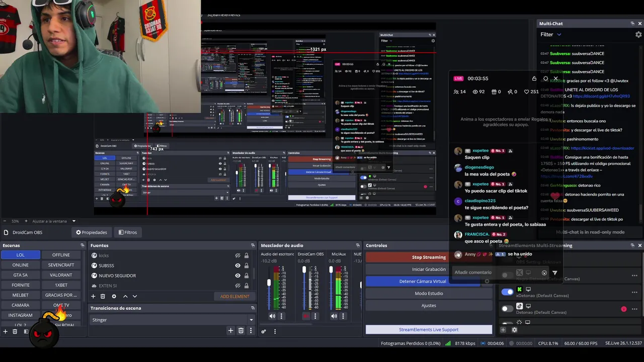644x362 pixels.
Task: Open TikTok live panel settings gear
Action: pos(545,78)
